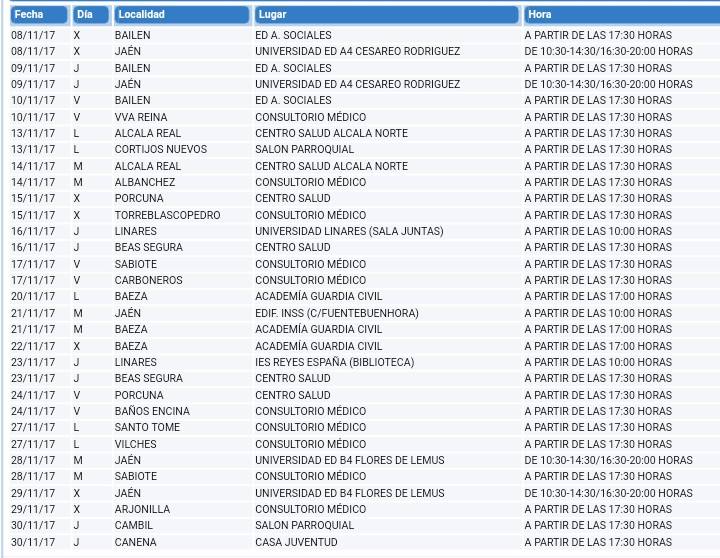Select locality cell CARBONEROS

click(148, 280)
